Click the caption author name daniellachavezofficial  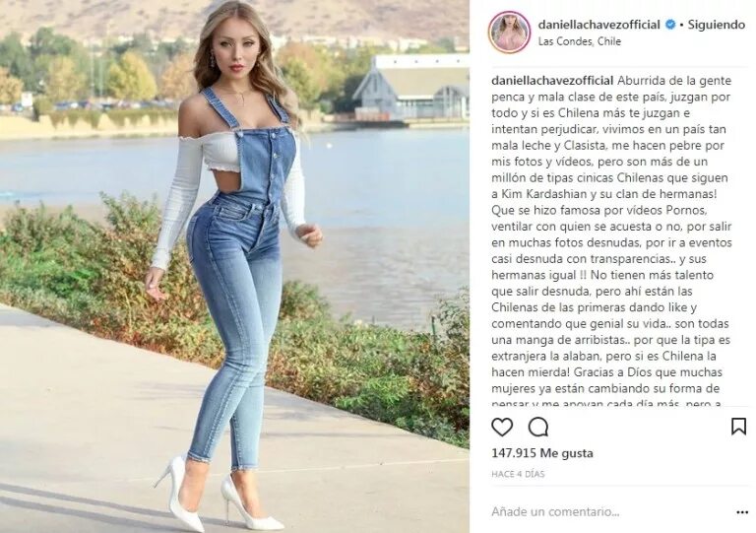552,80
